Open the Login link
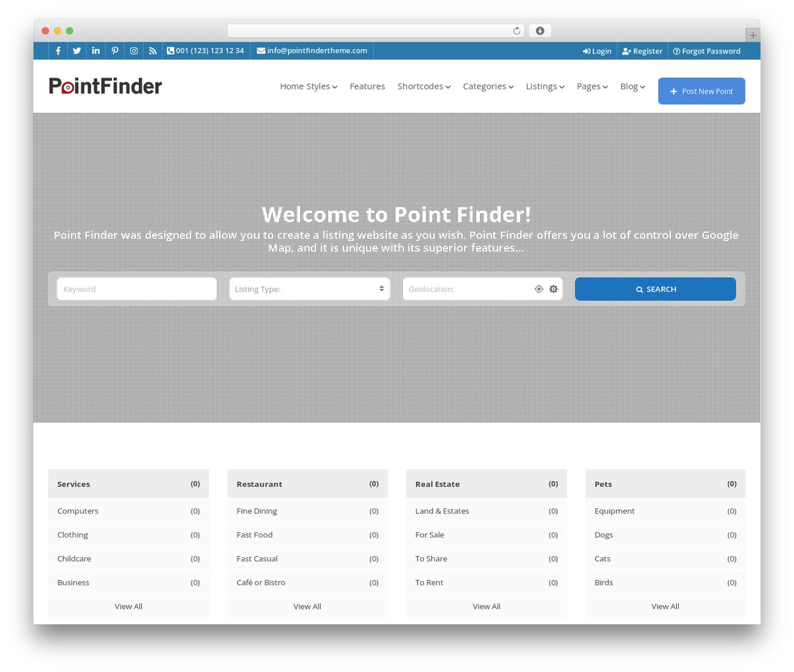This screenshot has height=672, width=794. click(597, 51)
